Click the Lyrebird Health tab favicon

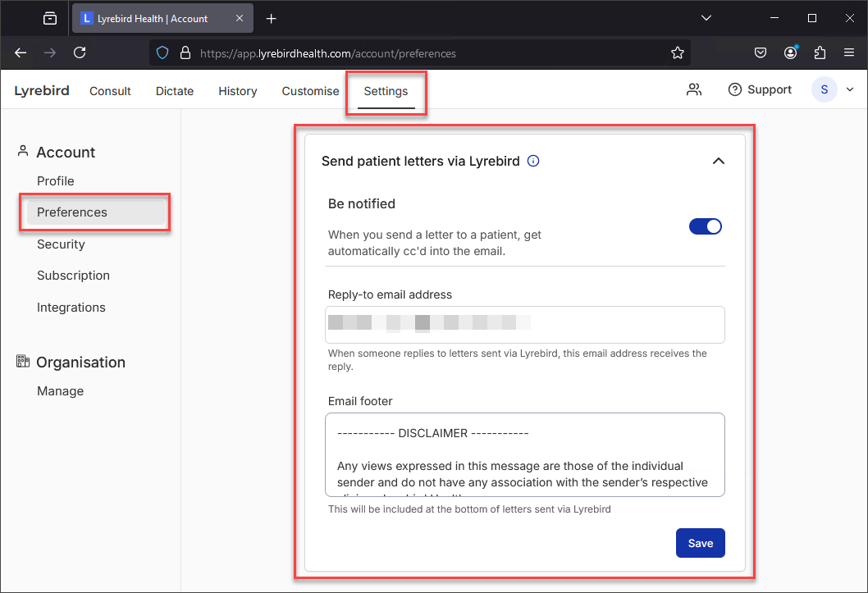[x=86, y=18]
